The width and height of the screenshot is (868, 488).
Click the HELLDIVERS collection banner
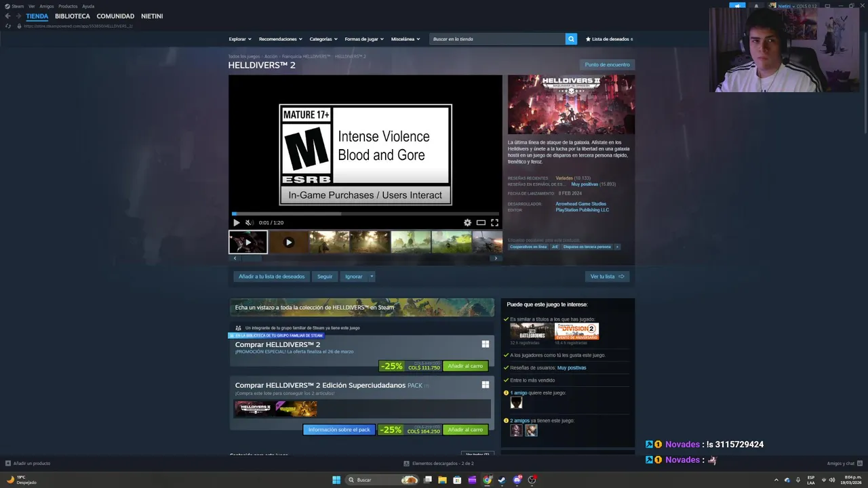click(362, 307)
